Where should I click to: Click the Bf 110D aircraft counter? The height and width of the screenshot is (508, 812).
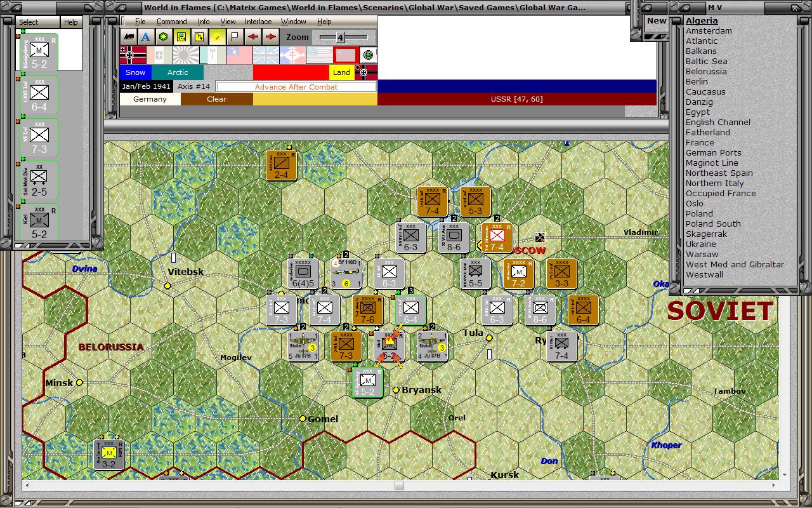(x=346, y=274)
